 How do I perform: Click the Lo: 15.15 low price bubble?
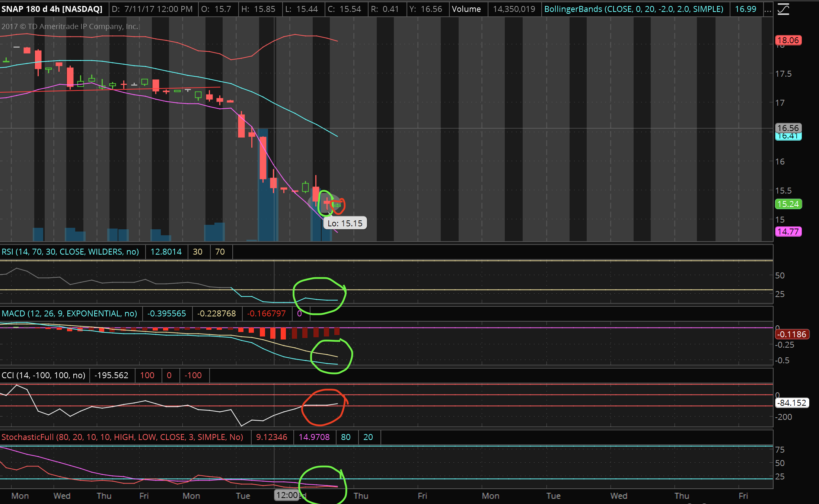click(x=345, y=223)
